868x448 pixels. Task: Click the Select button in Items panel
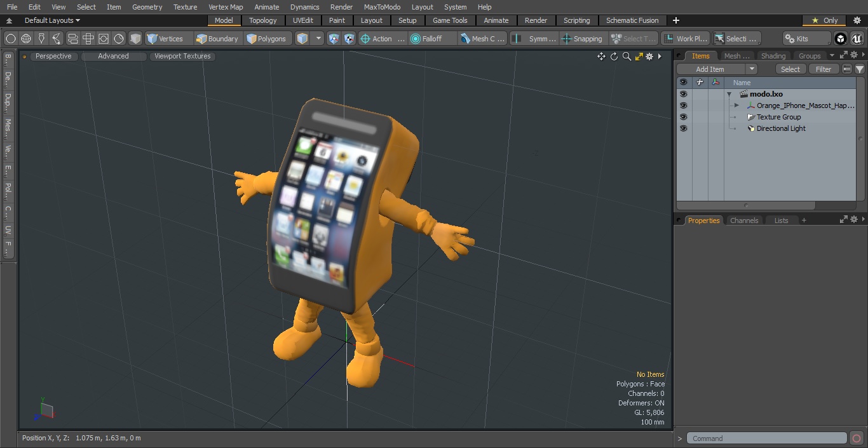tap(790, 69)
